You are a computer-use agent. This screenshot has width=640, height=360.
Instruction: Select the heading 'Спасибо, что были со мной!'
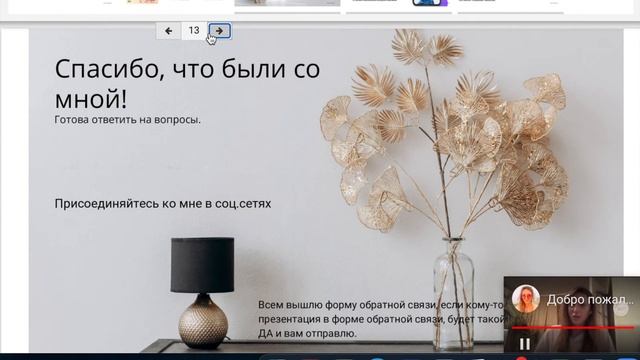(187, 84)
